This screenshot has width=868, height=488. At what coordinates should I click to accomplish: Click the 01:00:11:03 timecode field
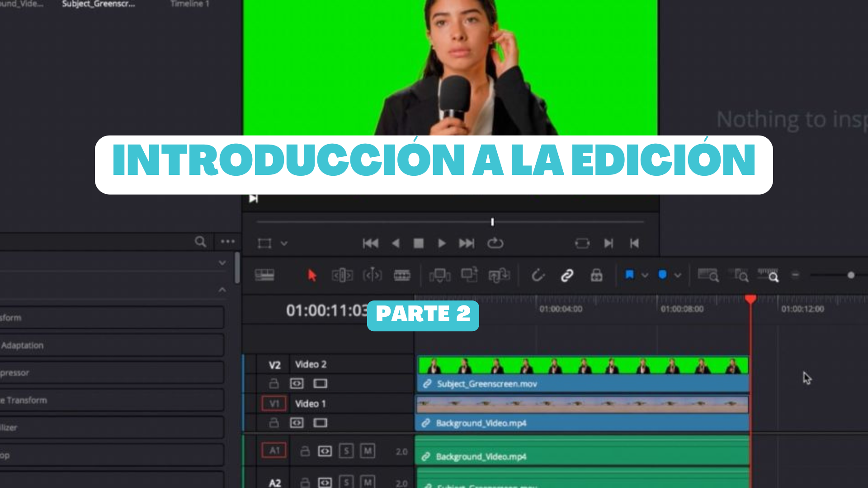coord(327,310)
